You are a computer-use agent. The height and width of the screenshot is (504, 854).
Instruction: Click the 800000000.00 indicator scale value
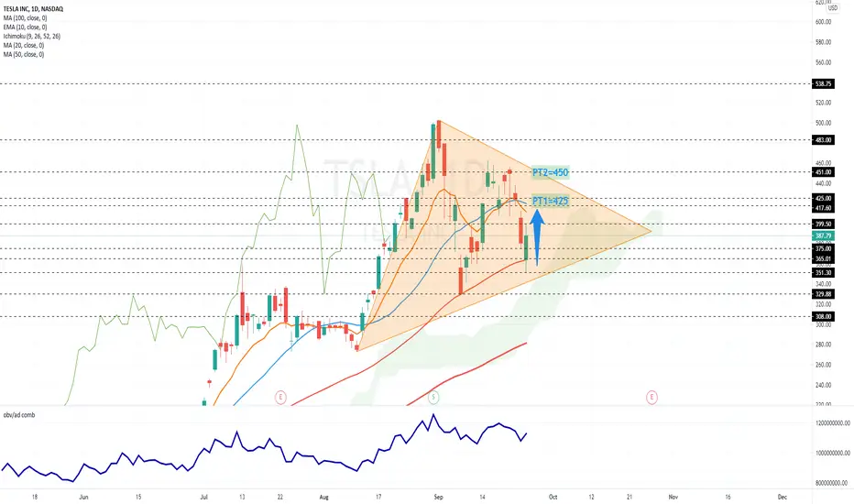pos(831,483)
